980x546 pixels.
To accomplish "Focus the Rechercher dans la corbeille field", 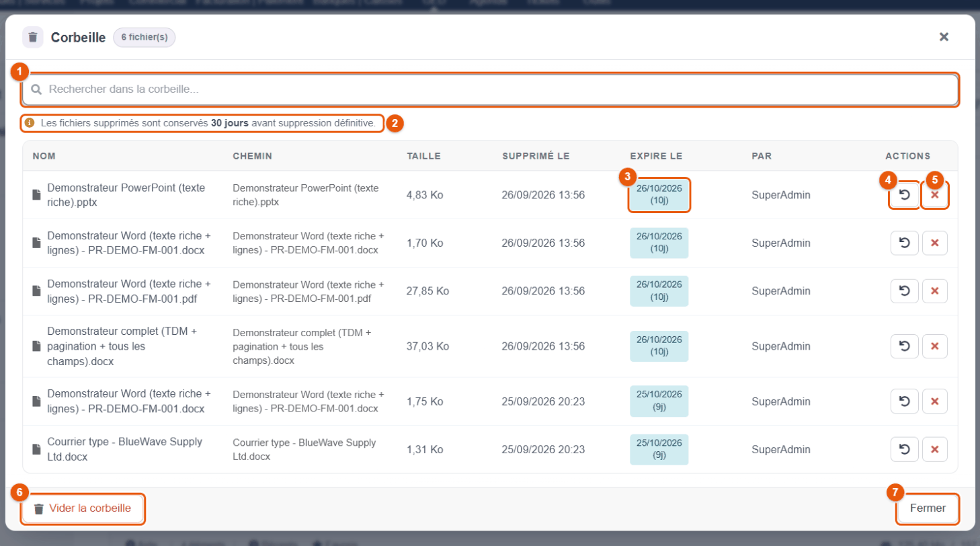I will (x=490, y=89).
